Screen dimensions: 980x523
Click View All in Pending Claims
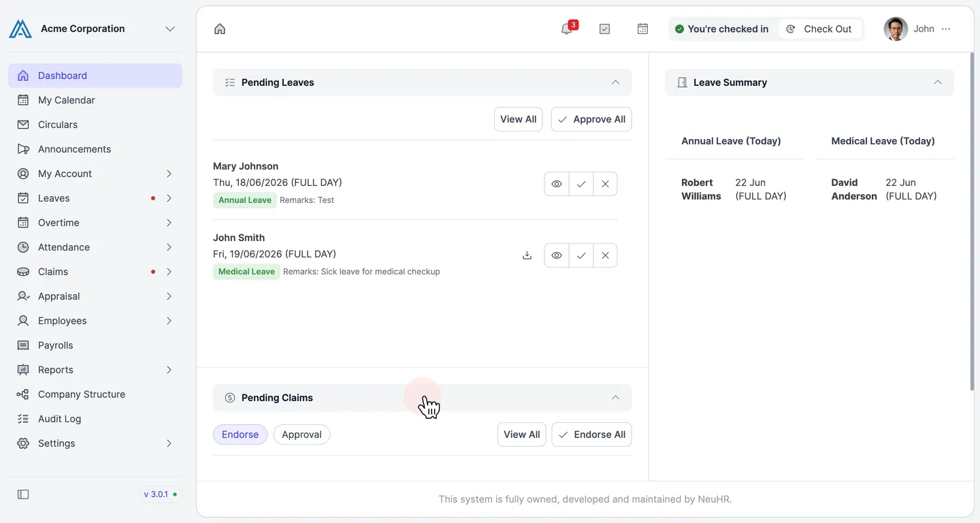click(521, 434)
